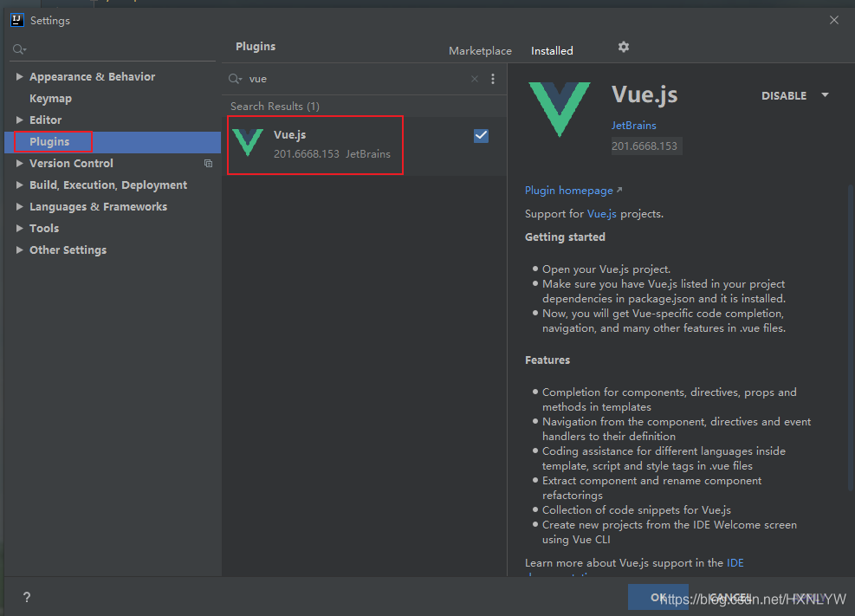Expand Build, Execution, Deployment node
This screenshot has width=855, height=616.
[20, 185]
